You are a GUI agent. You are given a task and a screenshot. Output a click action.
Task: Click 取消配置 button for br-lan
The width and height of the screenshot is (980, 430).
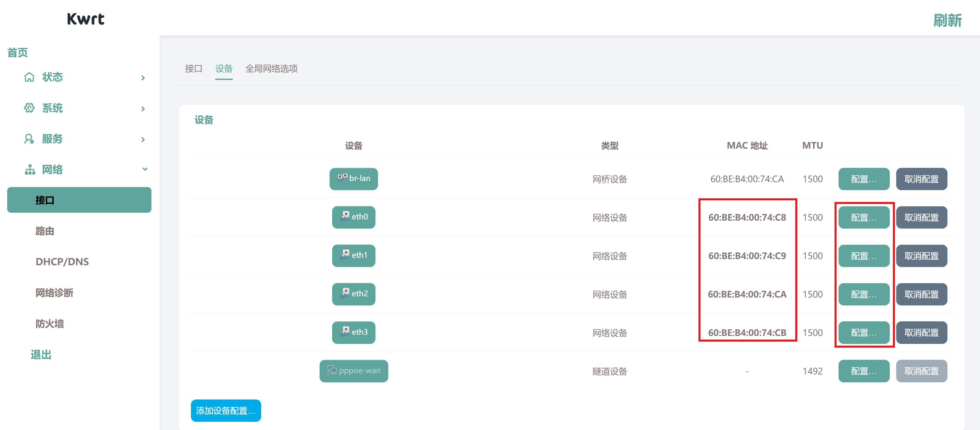click(921, 179)
